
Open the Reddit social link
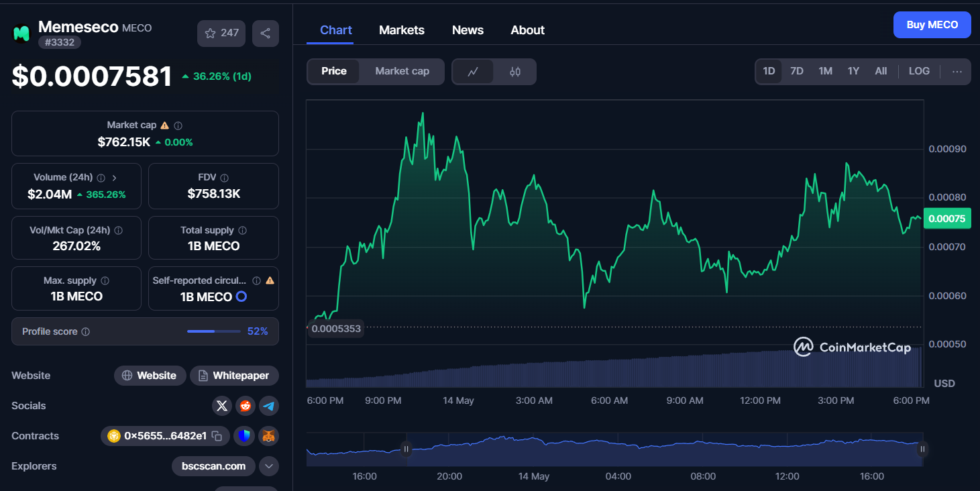click(246, 406)
